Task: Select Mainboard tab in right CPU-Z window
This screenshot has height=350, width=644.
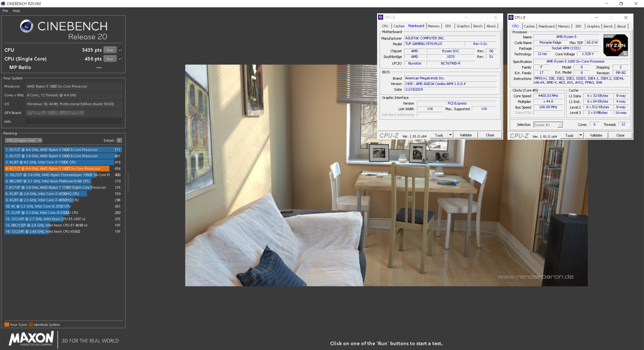Action: (x=546, y=26)
